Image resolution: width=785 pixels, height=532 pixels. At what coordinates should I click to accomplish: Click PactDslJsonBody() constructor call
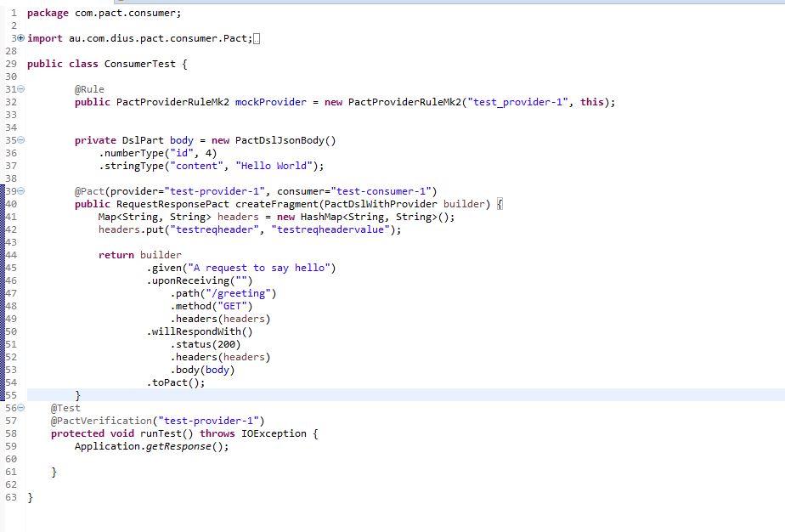coord(285,140)
